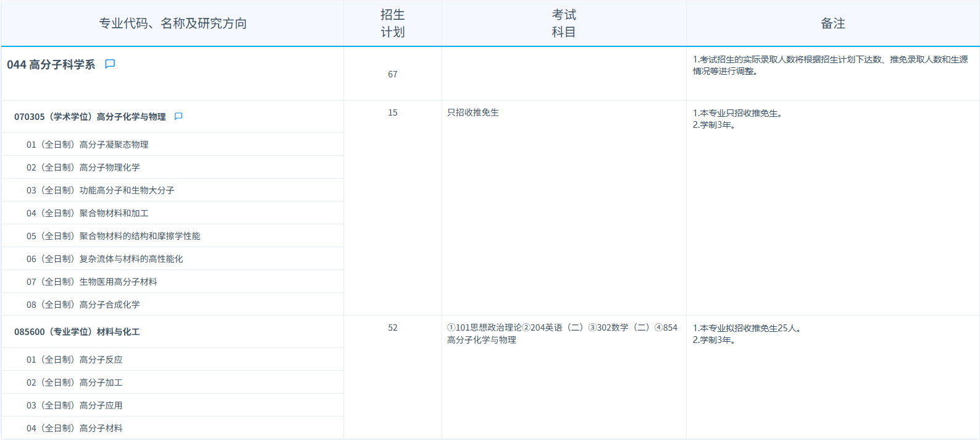Click the 只招收推免生 exam subject cell
Viewport: 980px width, 440px height.
(x=473, y=112)
